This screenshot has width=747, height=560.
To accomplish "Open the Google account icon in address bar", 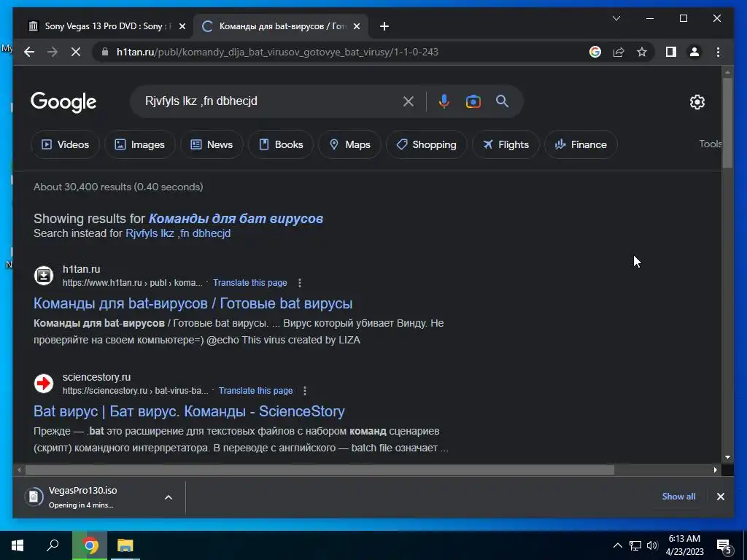I will click(595, 52).
